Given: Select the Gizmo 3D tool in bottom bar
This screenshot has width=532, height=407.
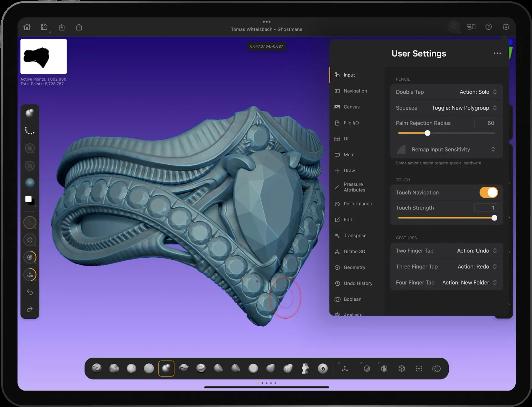Looking at the screenshot, I should click(x=345, y=368).
